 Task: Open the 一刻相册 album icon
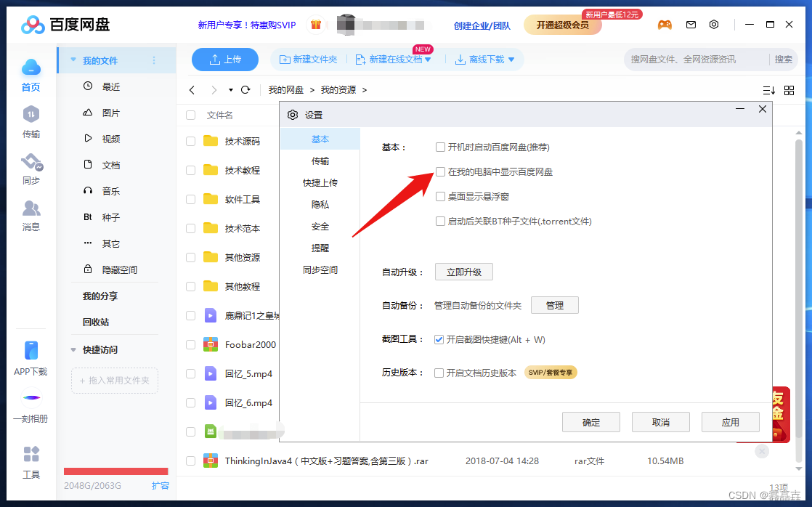coord(31,398)
